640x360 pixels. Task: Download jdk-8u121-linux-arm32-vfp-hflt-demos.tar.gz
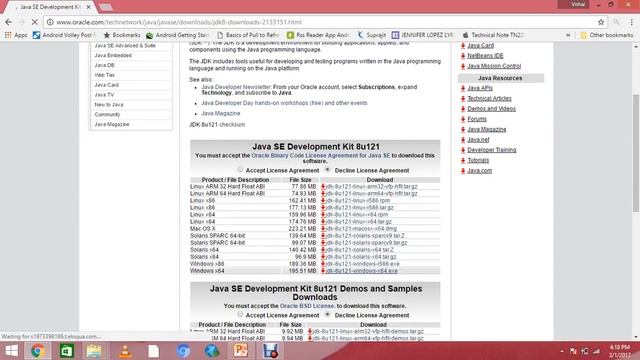pyautogui.click(x=368, y=331)
